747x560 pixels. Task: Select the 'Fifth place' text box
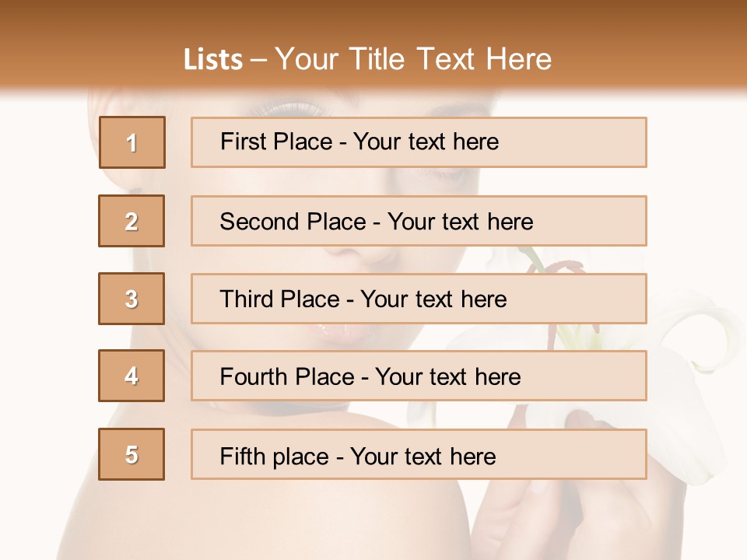click(419, 454)
